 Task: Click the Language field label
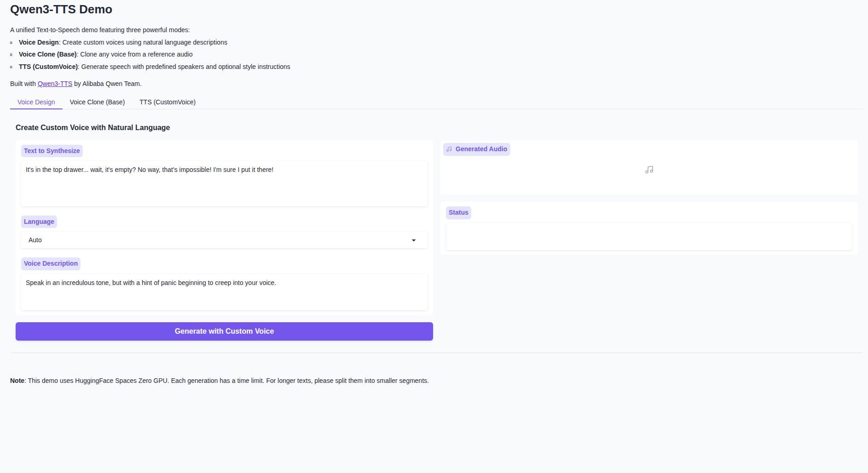39,222
